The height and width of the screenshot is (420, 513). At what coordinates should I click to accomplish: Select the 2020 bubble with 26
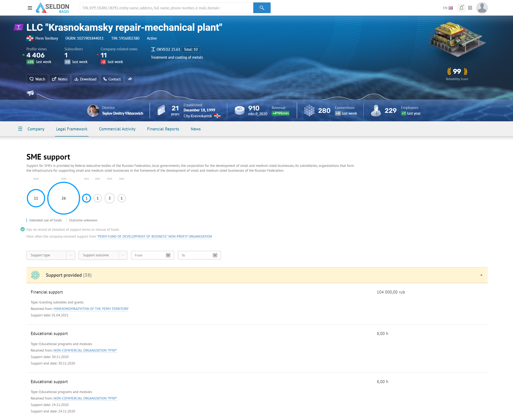64,198
